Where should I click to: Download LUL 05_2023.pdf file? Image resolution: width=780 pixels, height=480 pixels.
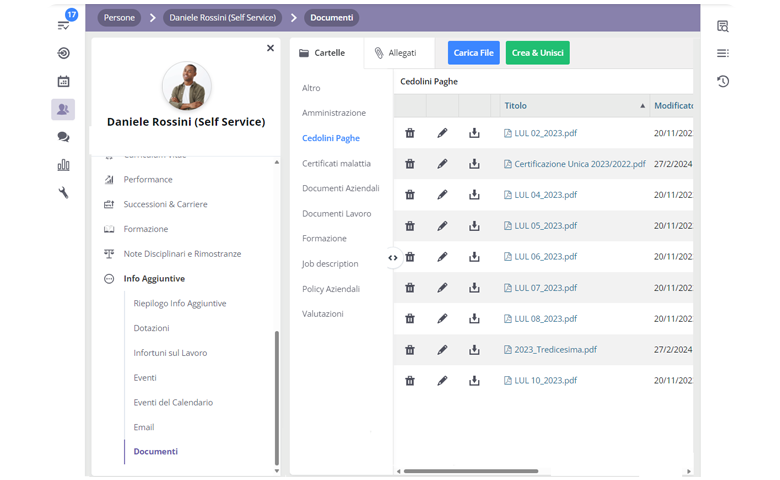474,226
